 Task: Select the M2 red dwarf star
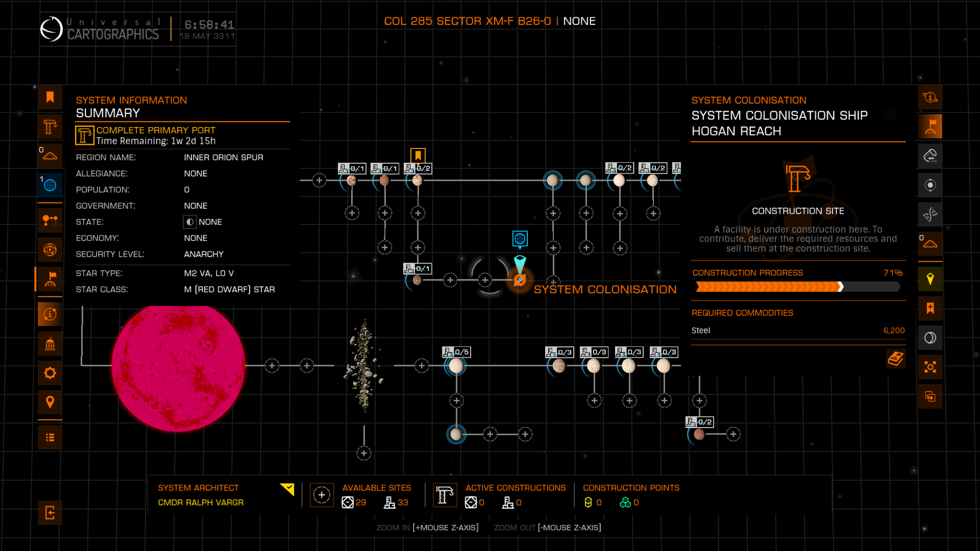point(178,366)
